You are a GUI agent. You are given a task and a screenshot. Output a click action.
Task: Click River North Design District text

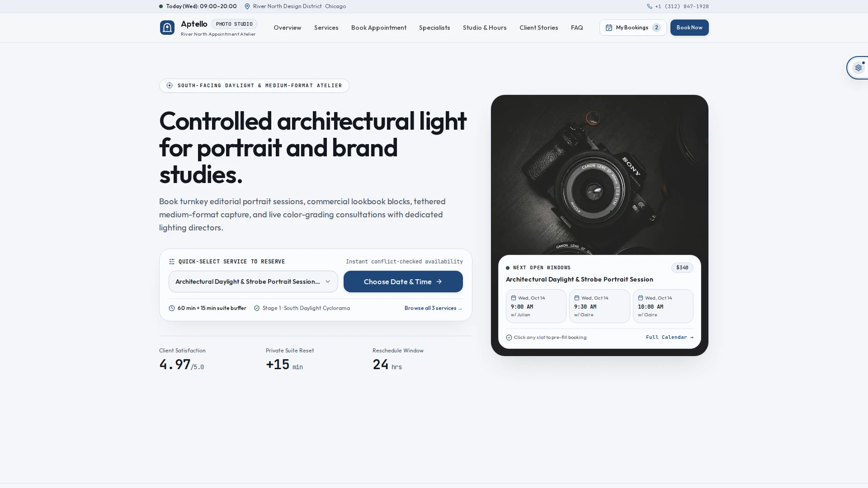click(x=299, y=6)
